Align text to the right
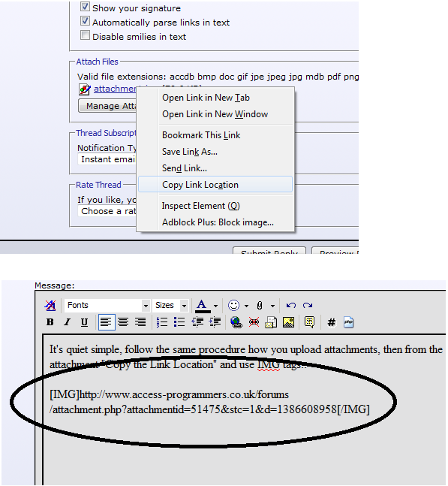 (140, 322)
